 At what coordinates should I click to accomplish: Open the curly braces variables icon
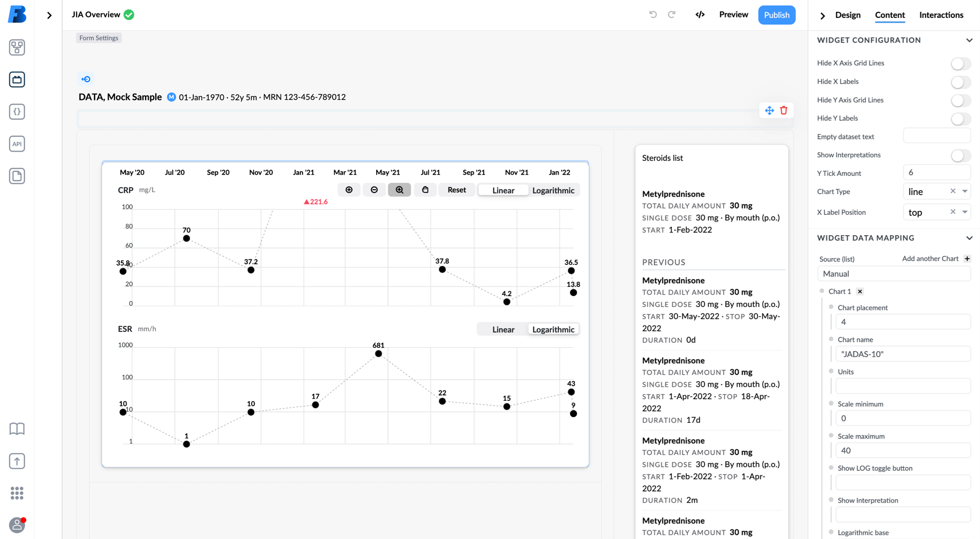[17, 112]
